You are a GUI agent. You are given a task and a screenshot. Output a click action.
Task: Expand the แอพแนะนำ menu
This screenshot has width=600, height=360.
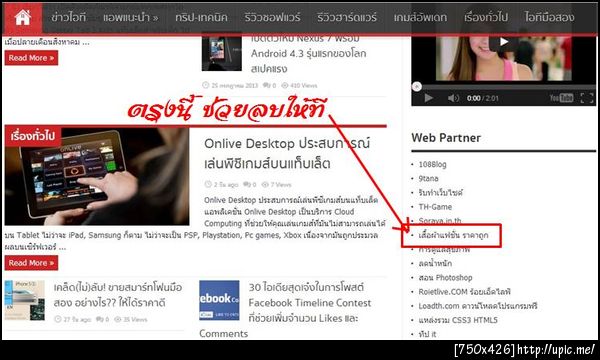coord(130,18)
